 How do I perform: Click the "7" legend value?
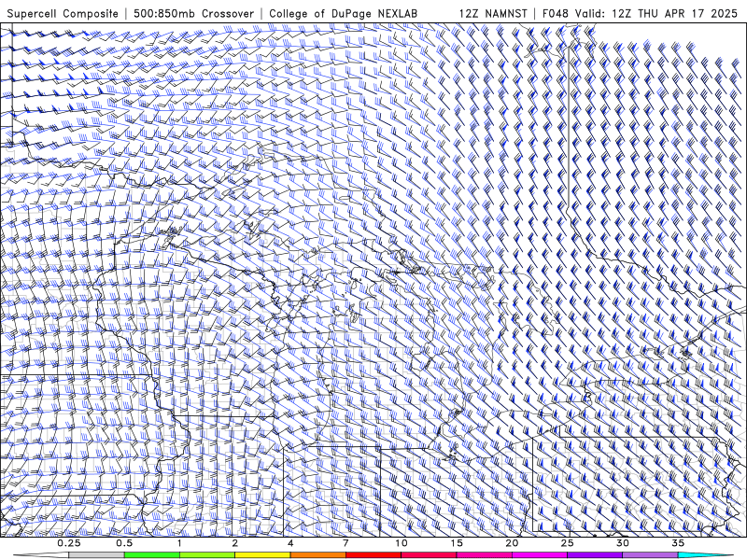point(345,543)
